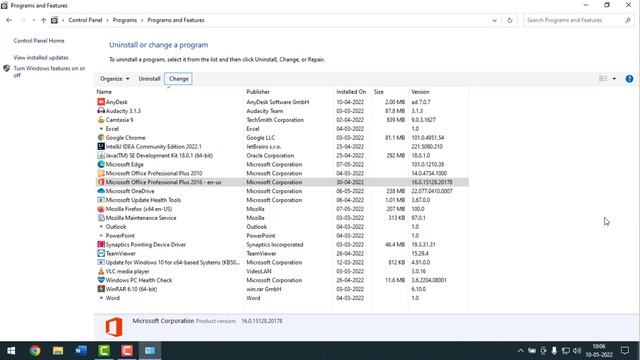The width and height of the screenshot is (640, 360).
Task: Click the Change toolbar button
Action: (178, 79)
